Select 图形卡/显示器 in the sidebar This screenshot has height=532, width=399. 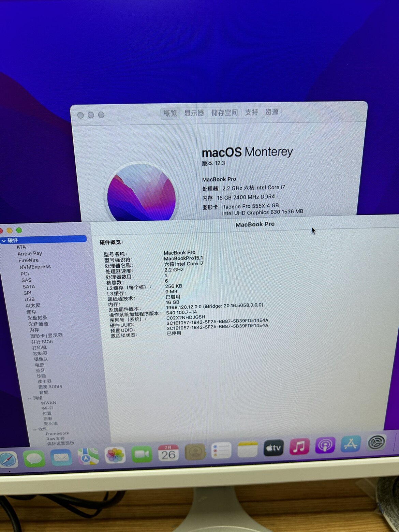coord(46,336)
